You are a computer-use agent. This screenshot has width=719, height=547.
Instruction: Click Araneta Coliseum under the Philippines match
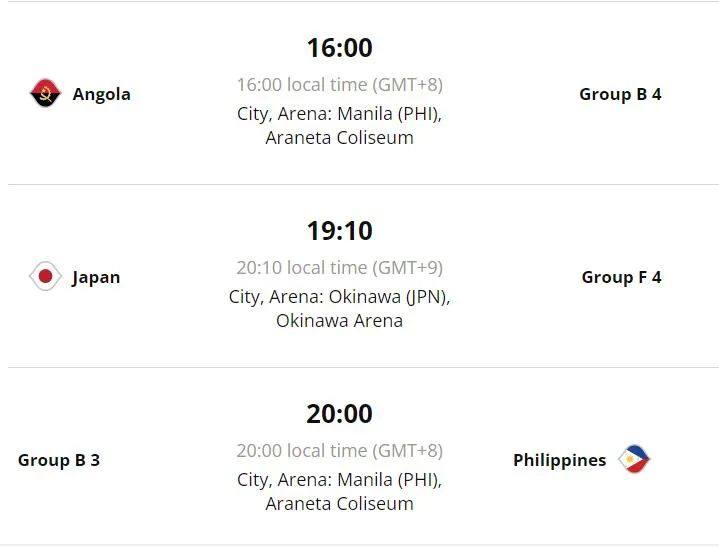pos(339,503)
